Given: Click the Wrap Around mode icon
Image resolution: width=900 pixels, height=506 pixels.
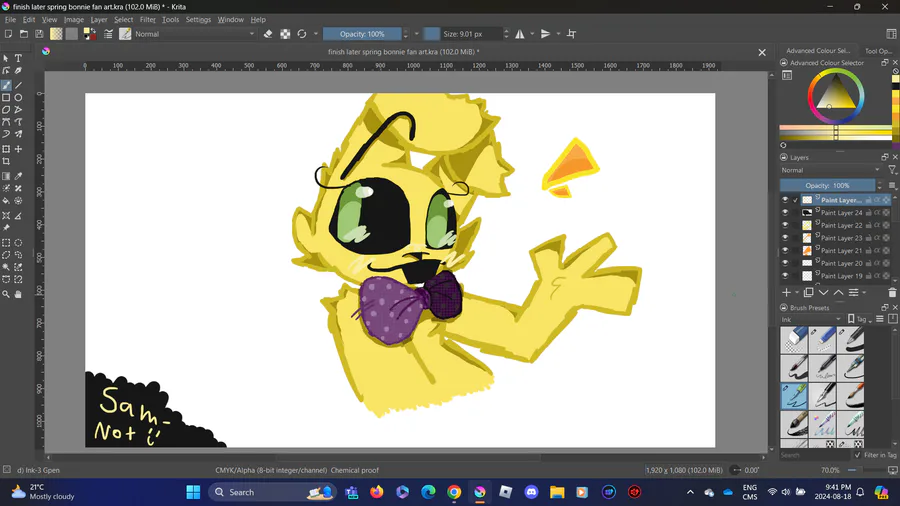Looking at the screenshot, I should 571,34.
